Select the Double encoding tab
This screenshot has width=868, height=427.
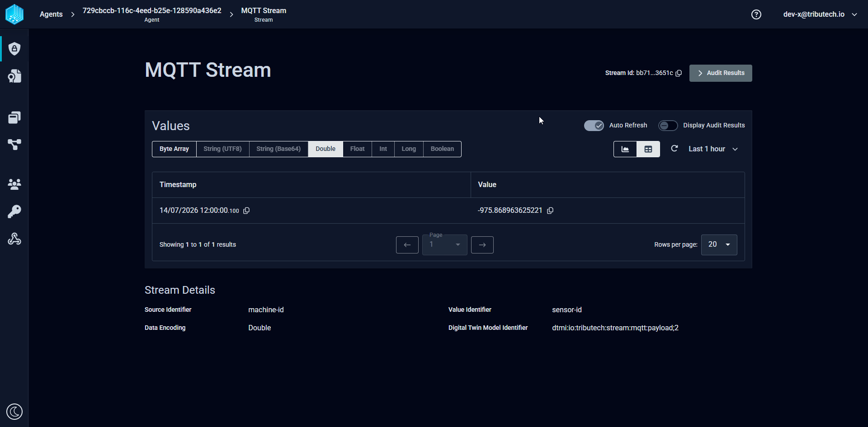(325, 149)
